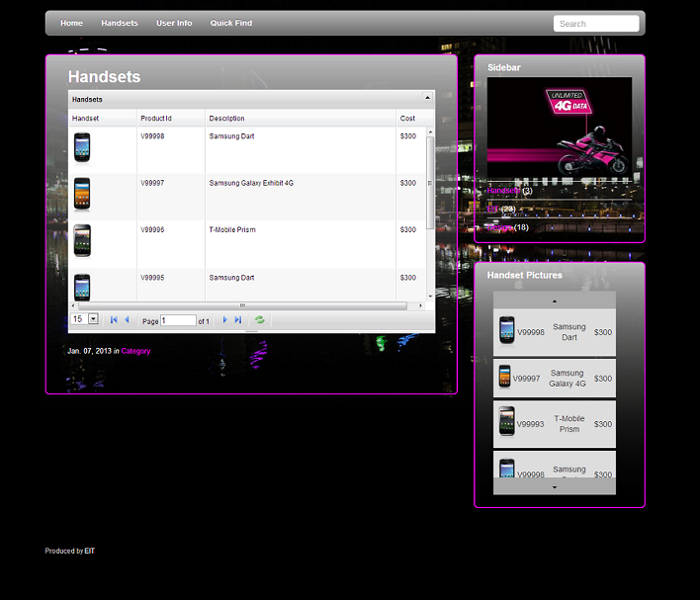Click the Page number input field
The height and width of the screenshot is (600, 700).
(178, 320)
